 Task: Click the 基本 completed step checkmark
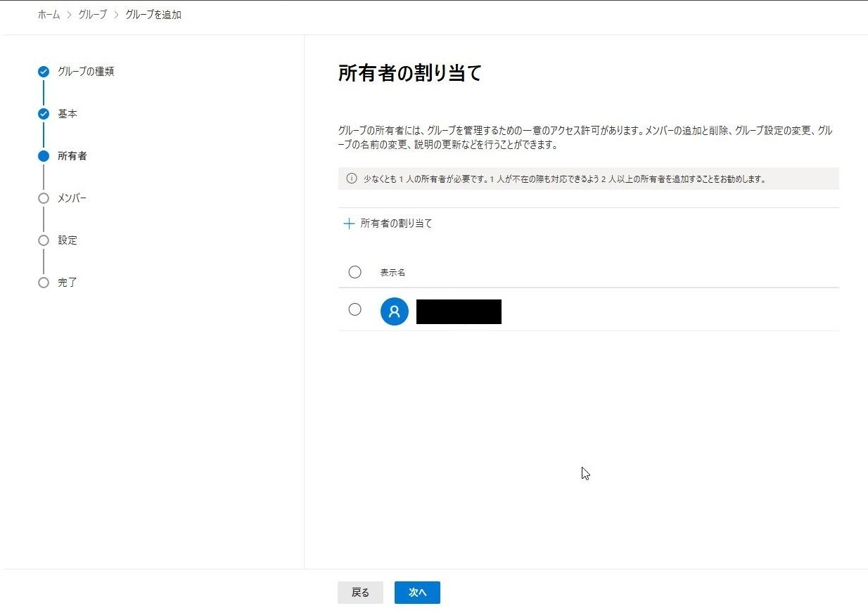coord(44,114)
